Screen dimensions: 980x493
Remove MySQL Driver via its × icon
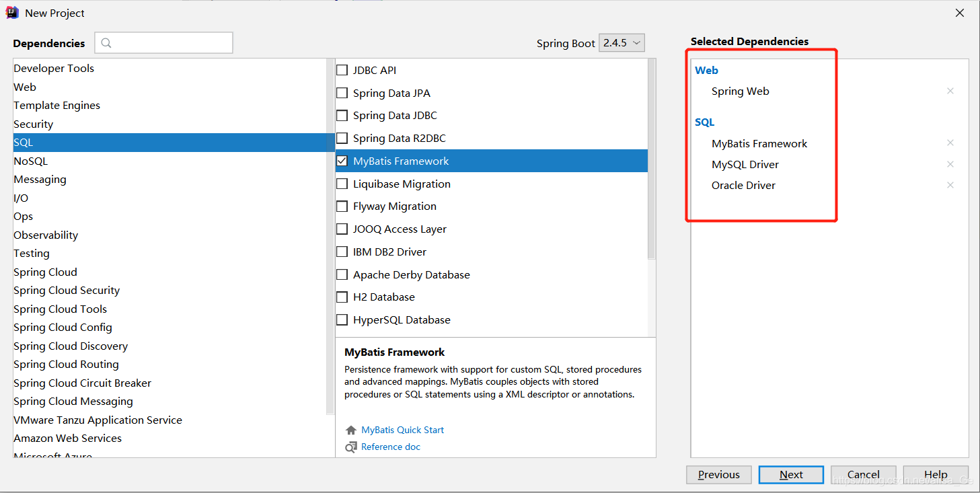(x=950, y=164)
